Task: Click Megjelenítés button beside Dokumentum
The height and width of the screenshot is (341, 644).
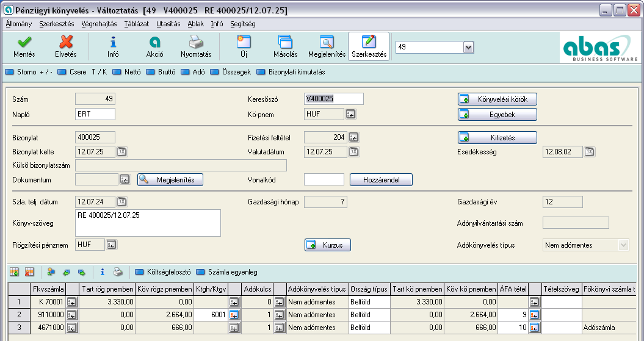Action: 170,180
